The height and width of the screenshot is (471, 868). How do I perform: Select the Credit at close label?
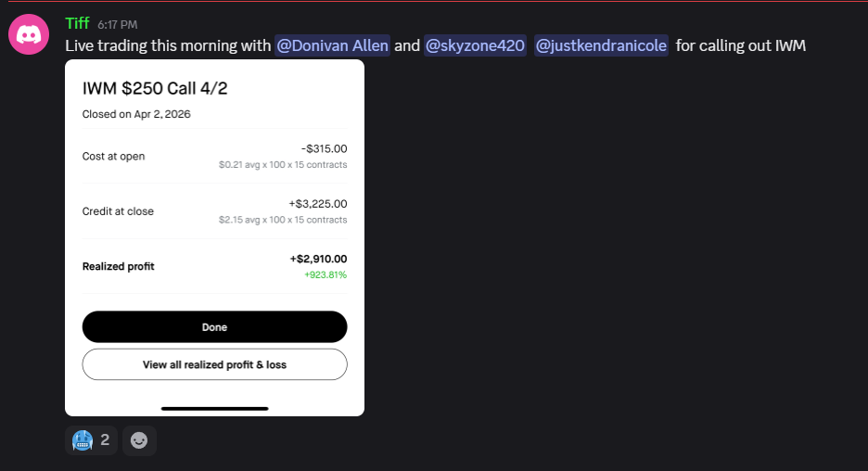pos(118,211)
